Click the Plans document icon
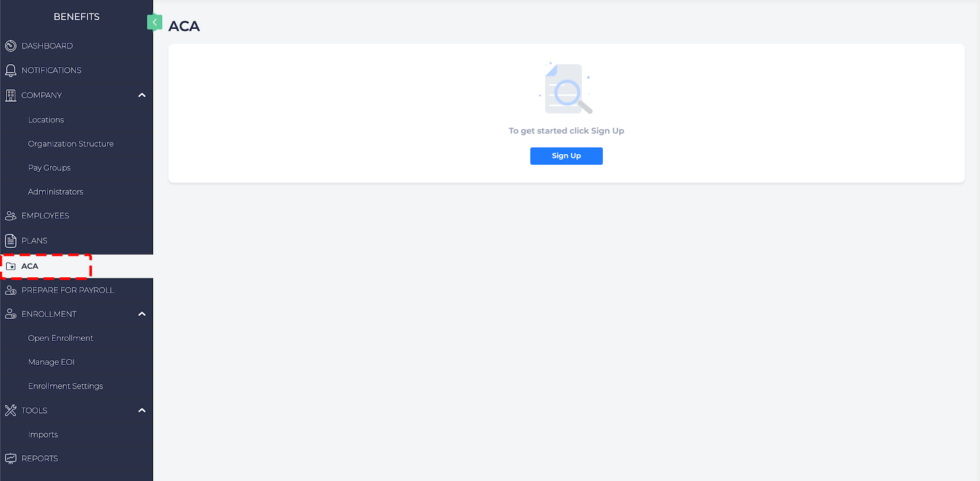Viewport: 980px width, 481px height. coord(10,240)
